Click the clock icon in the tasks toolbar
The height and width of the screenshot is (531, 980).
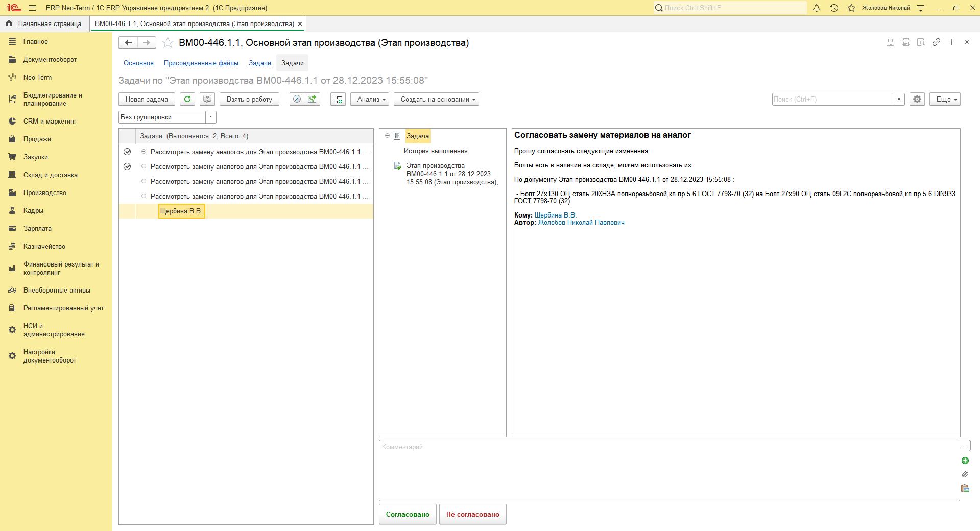coord(297,99)
